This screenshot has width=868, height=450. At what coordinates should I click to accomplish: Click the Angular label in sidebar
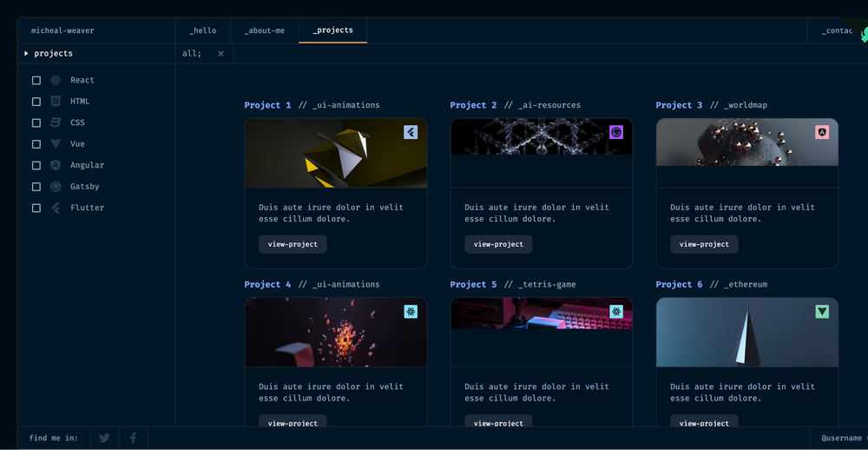(87, 165)
